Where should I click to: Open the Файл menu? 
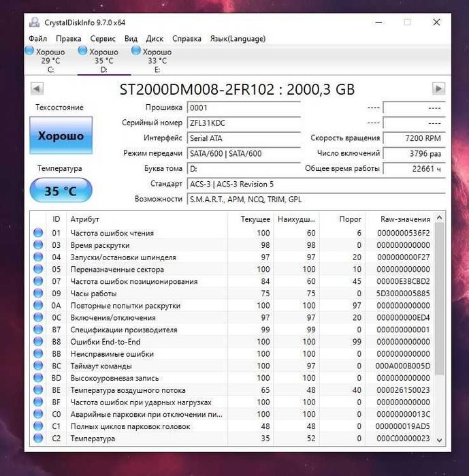[37, 39]
